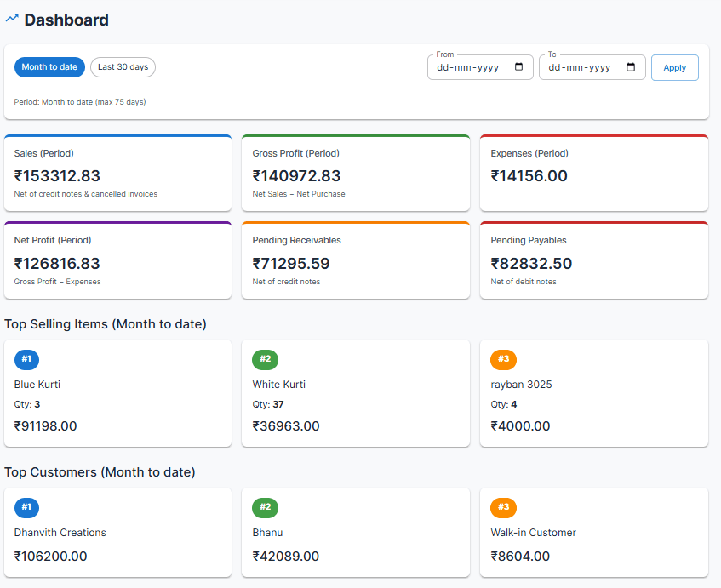Click the #2 badge on White Kurti card
The image size is (721, 588).
click(x=265, y=359)
